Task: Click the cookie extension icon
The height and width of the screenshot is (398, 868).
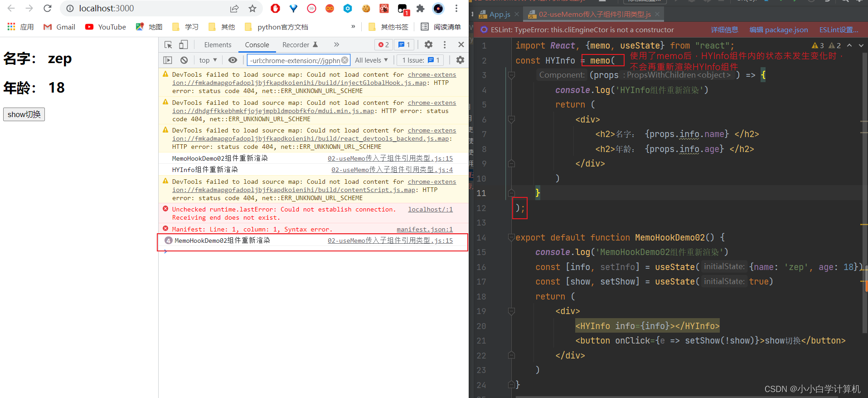Action: (x=366, y=8)
